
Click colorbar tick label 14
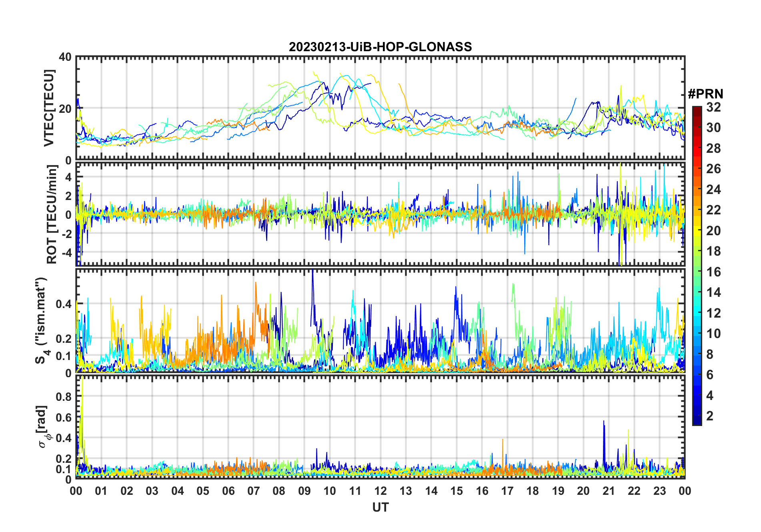tap(713, 292)
